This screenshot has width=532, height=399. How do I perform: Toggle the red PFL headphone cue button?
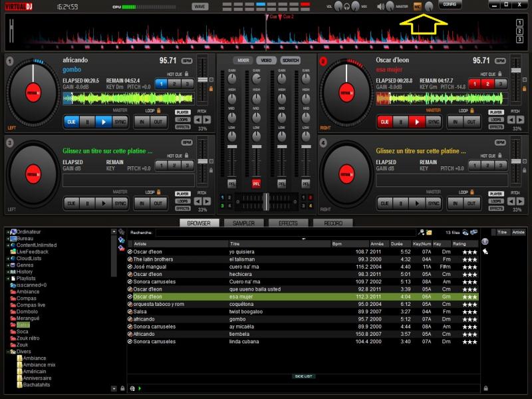click(256, 183)
